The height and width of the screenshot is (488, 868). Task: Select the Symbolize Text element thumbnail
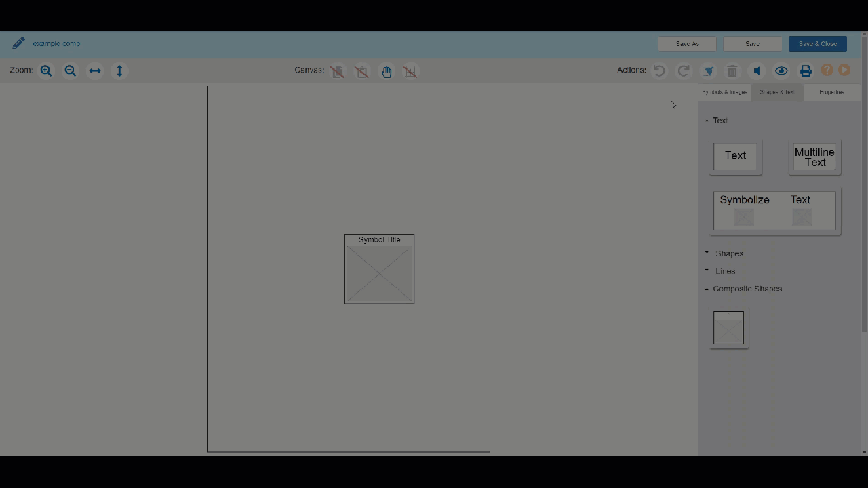[774, 211]
